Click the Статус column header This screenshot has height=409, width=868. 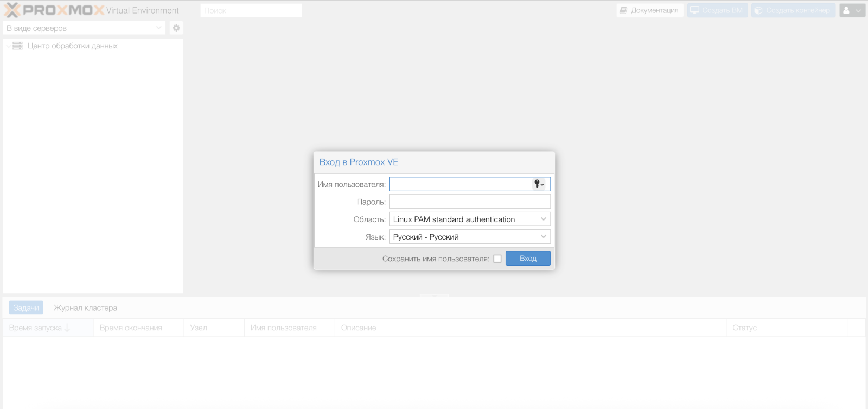787,328
